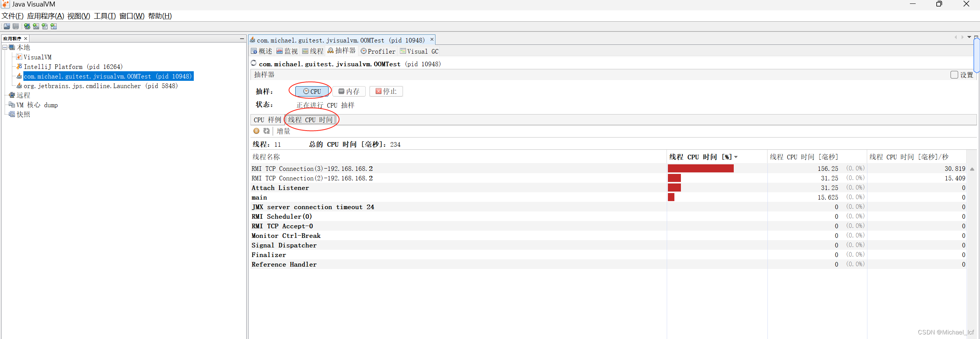Select the VisualVM node icon in tree
The width and height of the screenshot is (980, 339).
coord(19,57)
